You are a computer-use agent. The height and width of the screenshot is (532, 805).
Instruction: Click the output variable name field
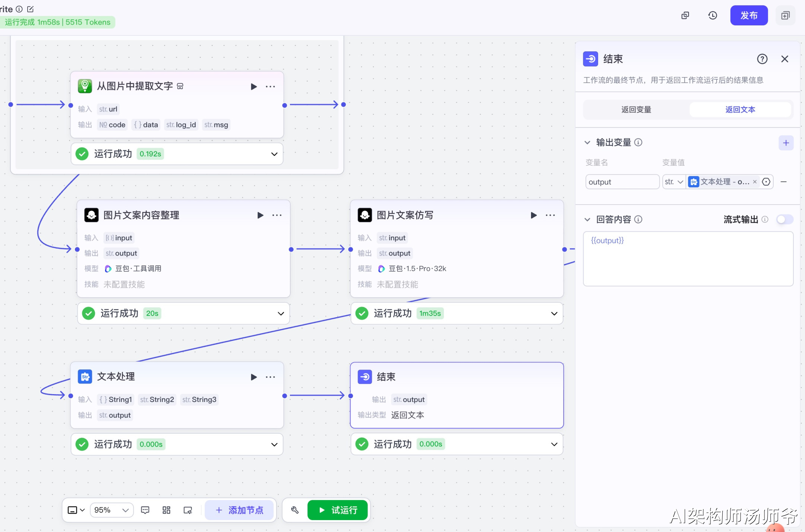click(622, 182)
